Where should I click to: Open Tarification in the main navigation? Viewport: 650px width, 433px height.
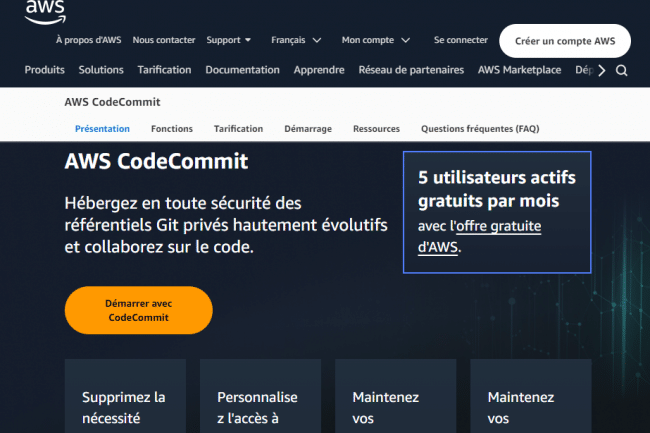click(164, 70)
